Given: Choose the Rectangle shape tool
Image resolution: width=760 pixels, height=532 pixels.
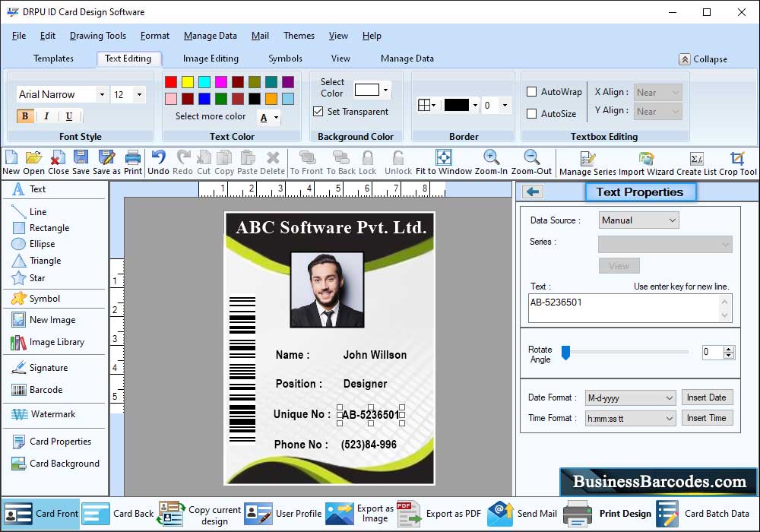Looking at the screenshot, I should tap(40, 228).
